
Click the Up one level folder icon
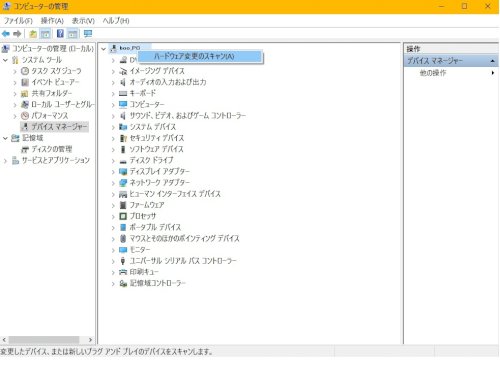[33, 34]
